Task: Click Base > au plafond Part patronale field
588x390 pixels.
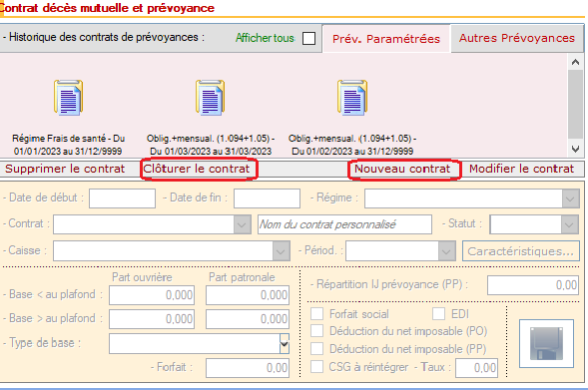Action: pos(248,319)
